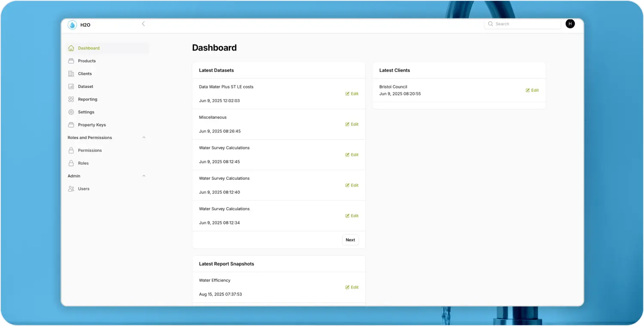This screenshot has height=326, width=644.
Task: Click the Reporting grid icon
Action: (x=71, y=100)
